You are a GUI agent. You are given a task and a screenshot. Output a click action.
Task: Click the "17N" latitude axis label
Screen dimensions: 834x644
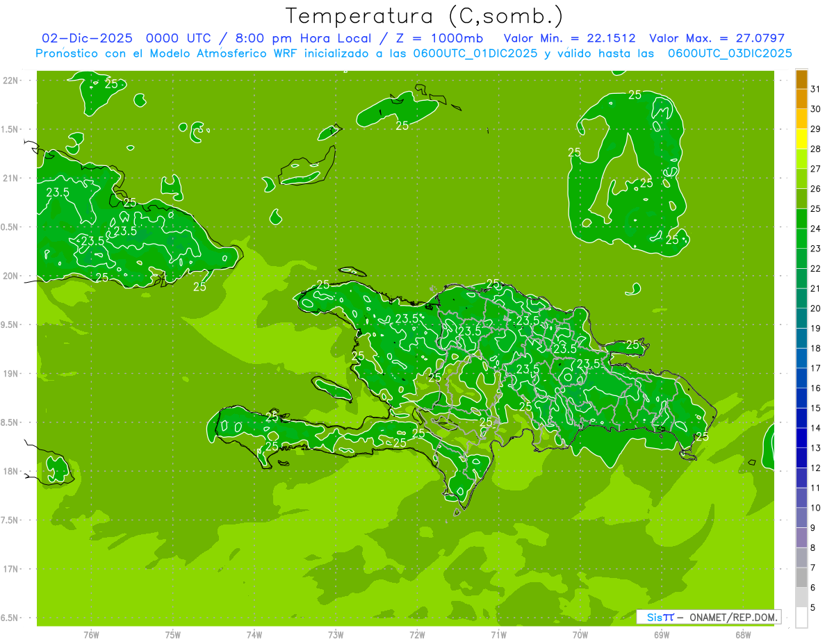10,569
